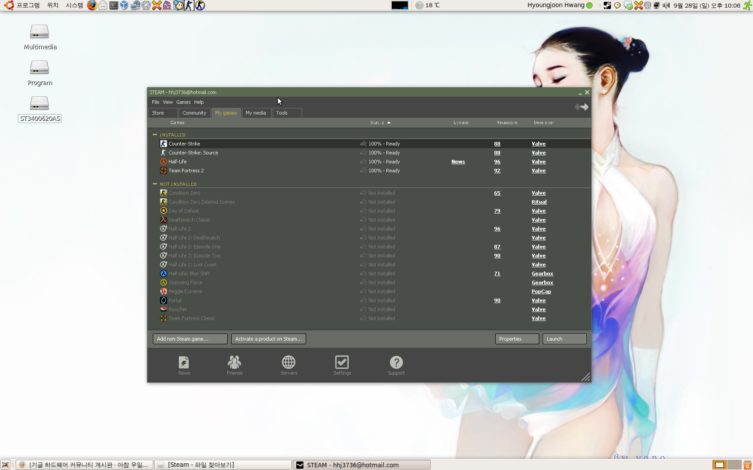Open the mail envelope launcher in top panel
Viewport: 753px width, 470px height.
click(x=103, y=5)
